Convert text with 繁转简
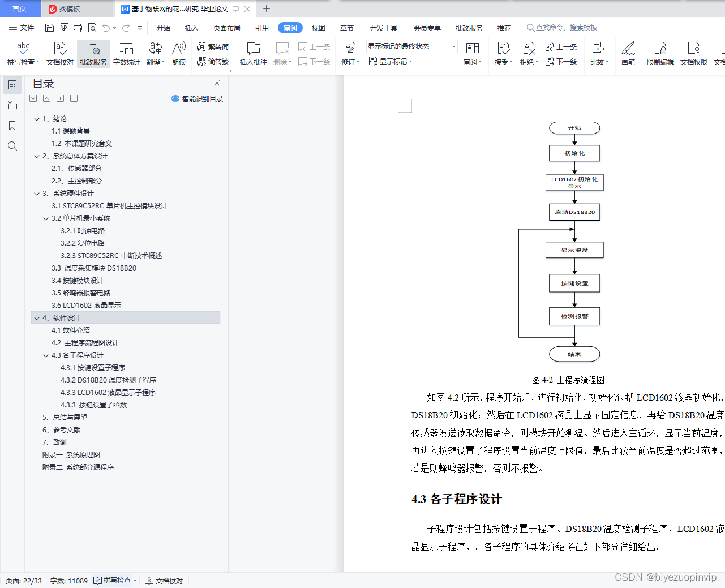This screenshot has height=588, width=725. click(x=213, y=47)
